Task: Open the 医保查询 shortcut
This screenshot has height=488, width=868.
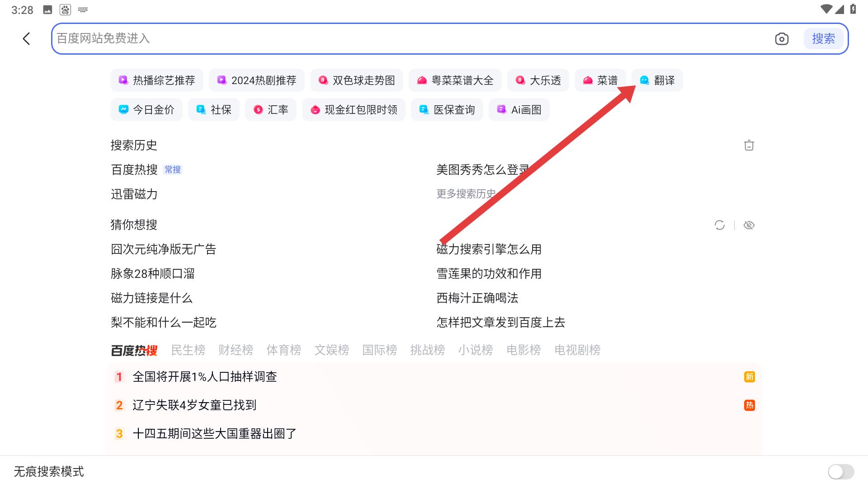Action: coord(447,109)
